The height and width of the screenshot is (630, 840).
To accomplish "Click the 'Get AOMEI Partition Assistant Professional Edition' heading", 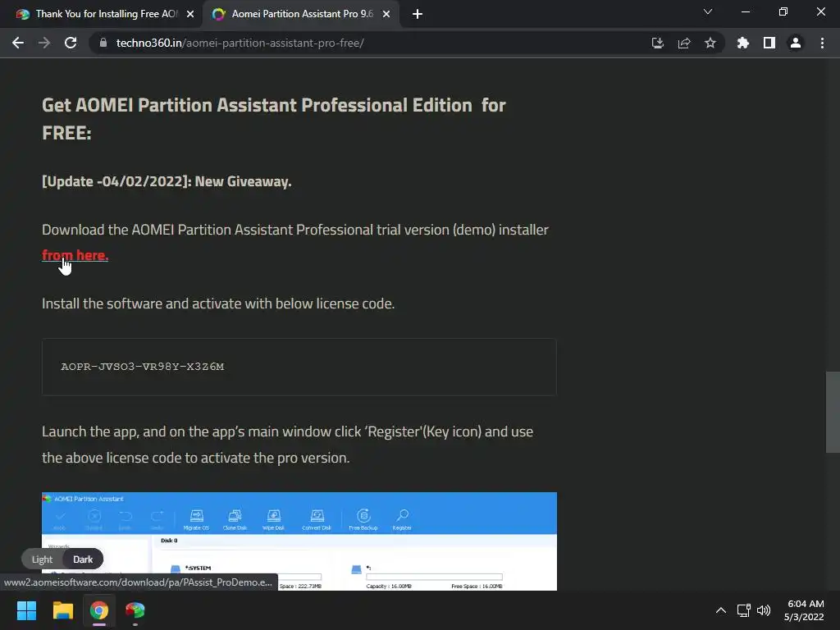I will coord(274,119).
